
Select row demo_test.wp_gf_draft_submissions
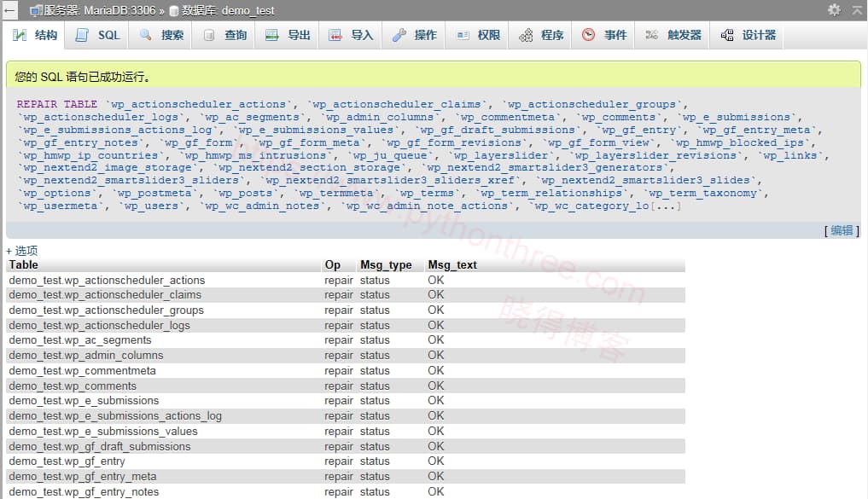pyautogui.click(x=346, y=446)
